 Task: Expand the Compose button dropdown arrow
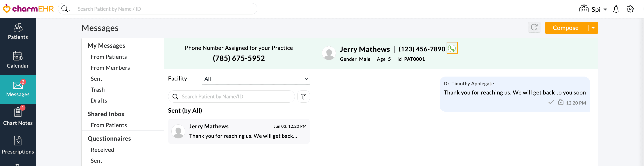tap(593, 28)
